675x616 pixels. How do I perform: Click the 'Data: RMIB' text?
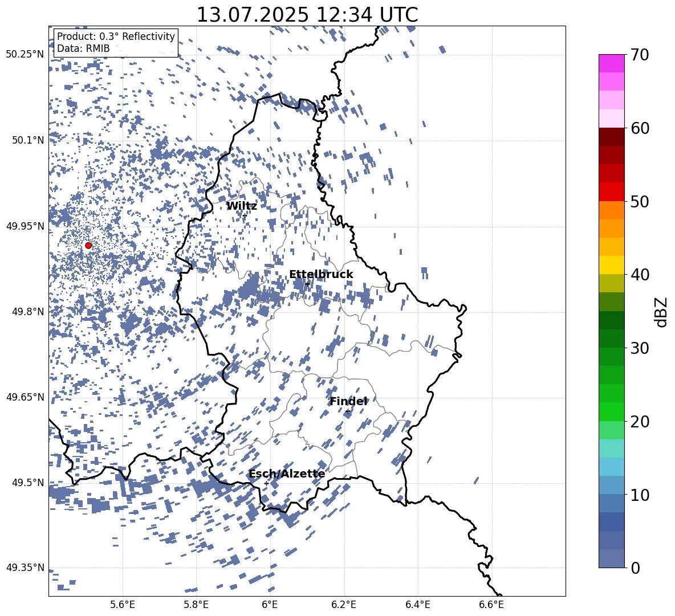click(83, 48)
